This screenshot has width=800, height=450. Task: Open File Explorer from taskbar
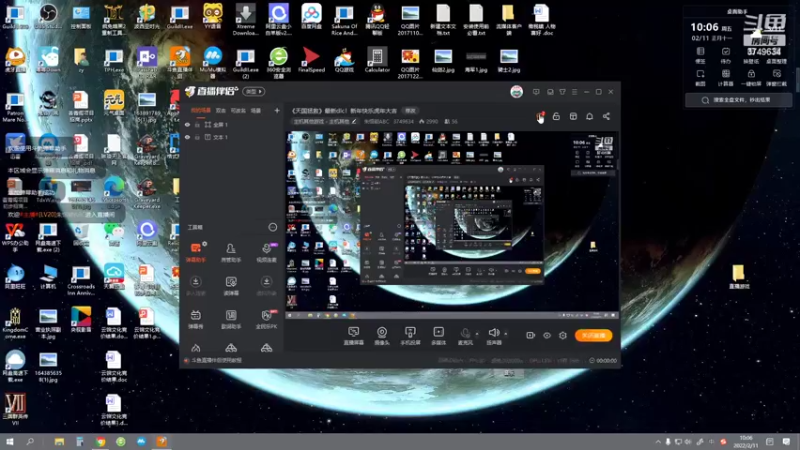[59, 442]
